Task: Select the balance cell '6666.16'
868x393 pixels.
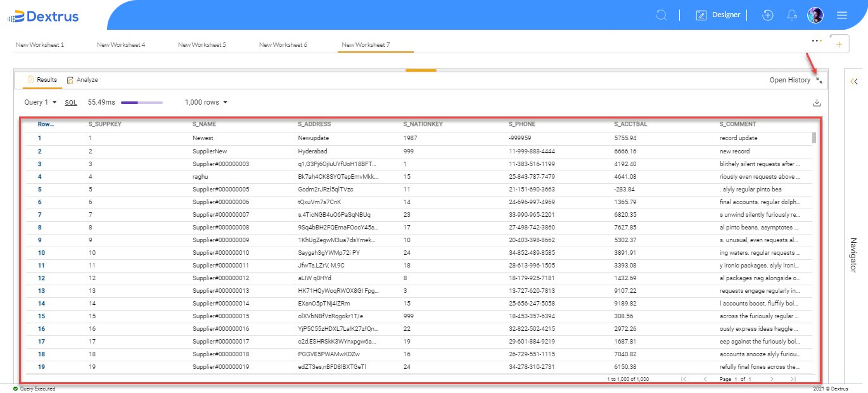Action: 625,151
